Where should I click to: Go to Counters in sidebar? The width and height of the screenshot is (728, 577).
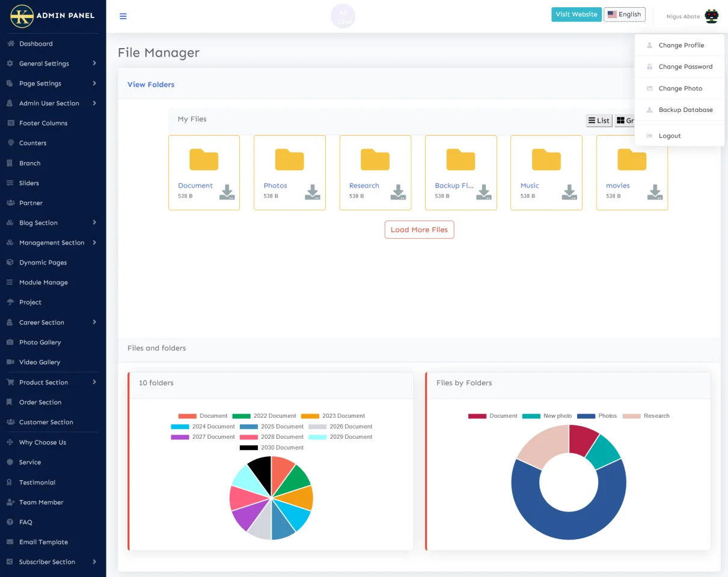point(53,143)
